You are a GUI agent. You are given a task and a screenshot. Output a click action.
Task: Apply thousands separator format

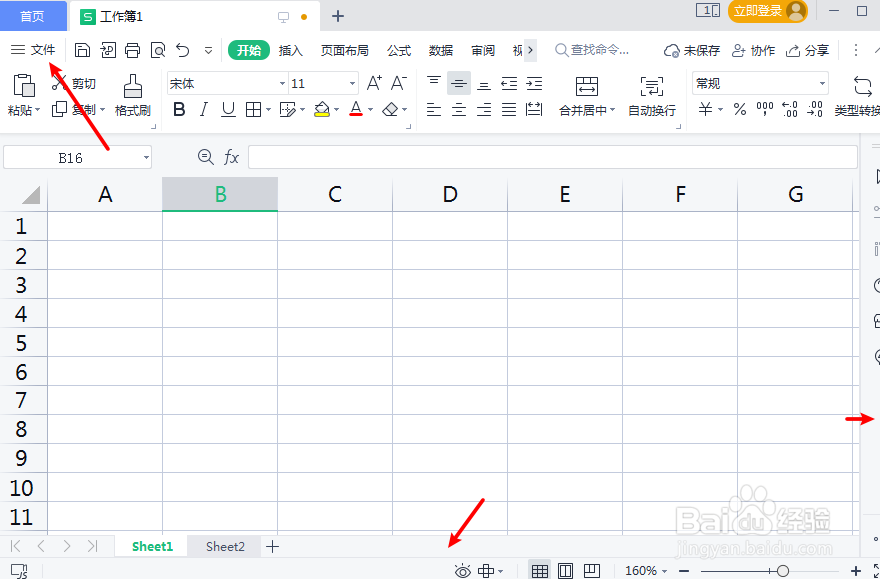[x=765, y=109]
